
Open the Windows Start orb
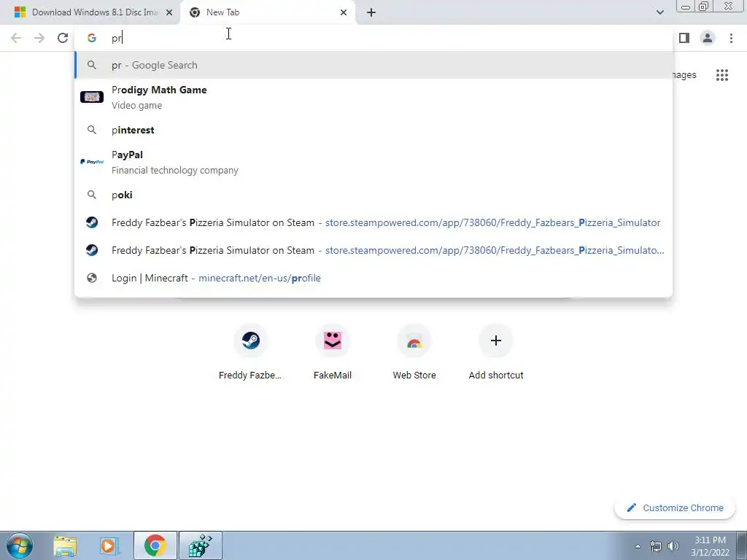click(20, 545)
